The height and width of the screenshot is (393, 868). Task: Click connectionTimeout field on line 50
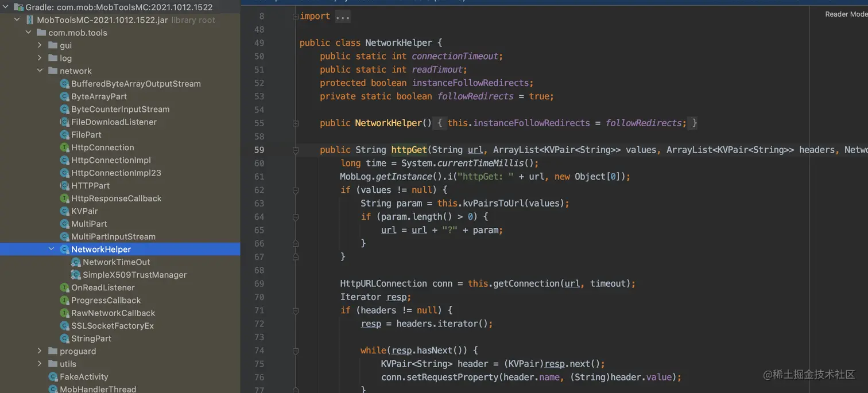point(455,56)
